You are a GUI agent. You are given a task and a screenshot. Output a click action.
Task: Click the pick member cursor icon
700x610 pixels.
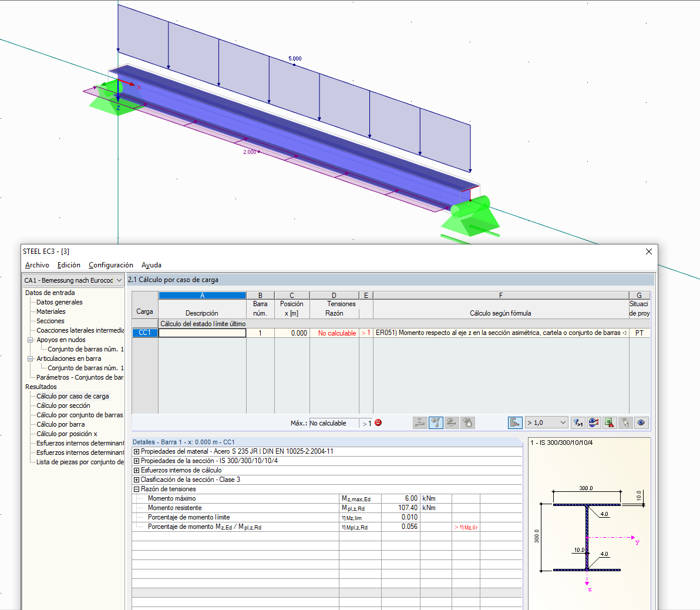coord(625,423)
